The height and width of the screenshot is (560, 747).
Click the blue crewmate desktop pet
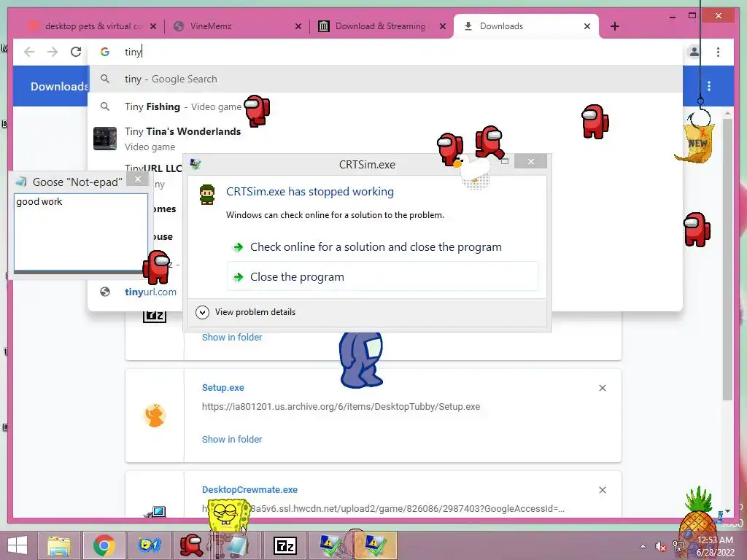[x=361, y=359]
